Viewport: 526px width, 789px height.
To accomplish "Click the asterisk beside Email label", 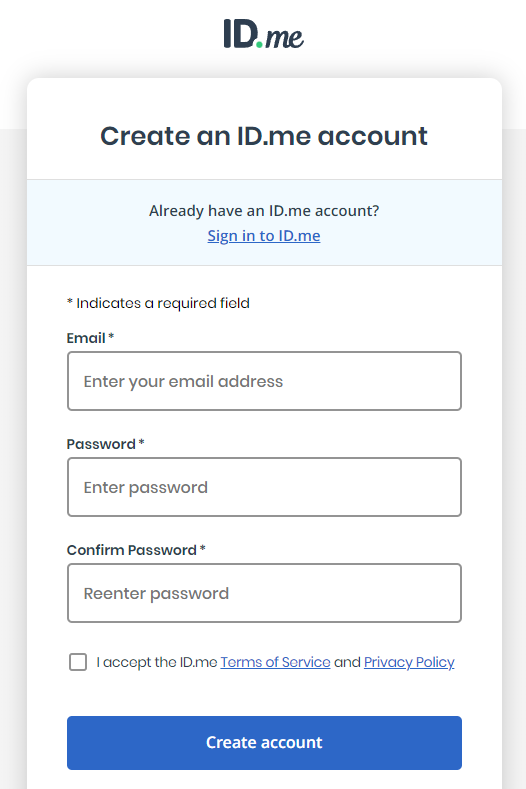I will (111, 336).
